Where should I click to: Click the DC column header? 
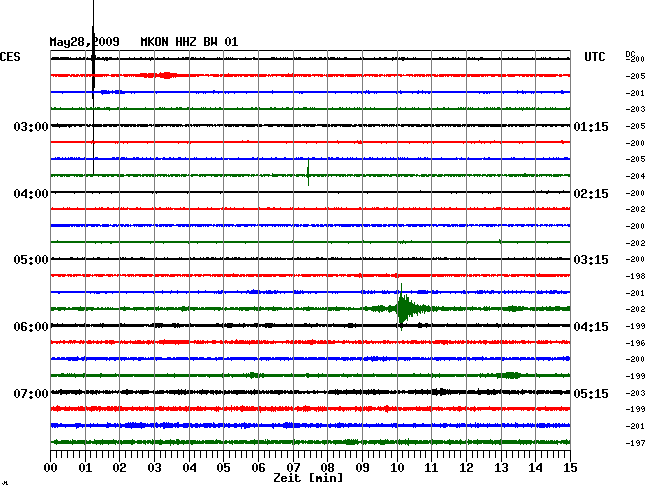(630, 54)
